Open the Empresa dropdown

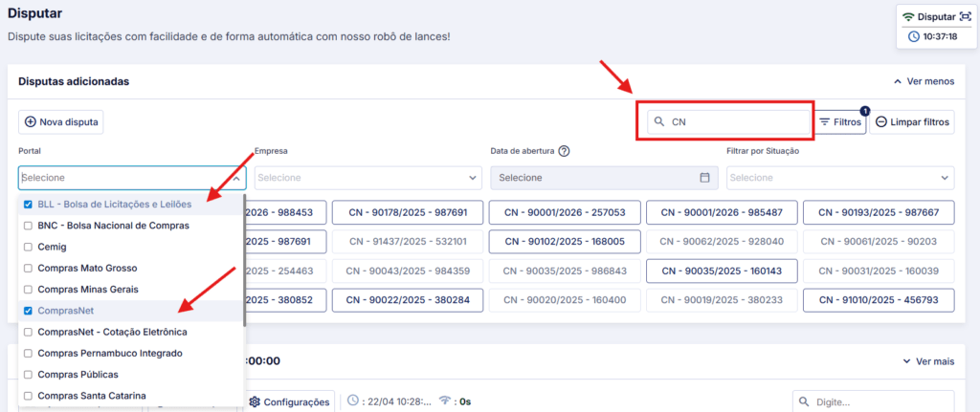(367, 178)
